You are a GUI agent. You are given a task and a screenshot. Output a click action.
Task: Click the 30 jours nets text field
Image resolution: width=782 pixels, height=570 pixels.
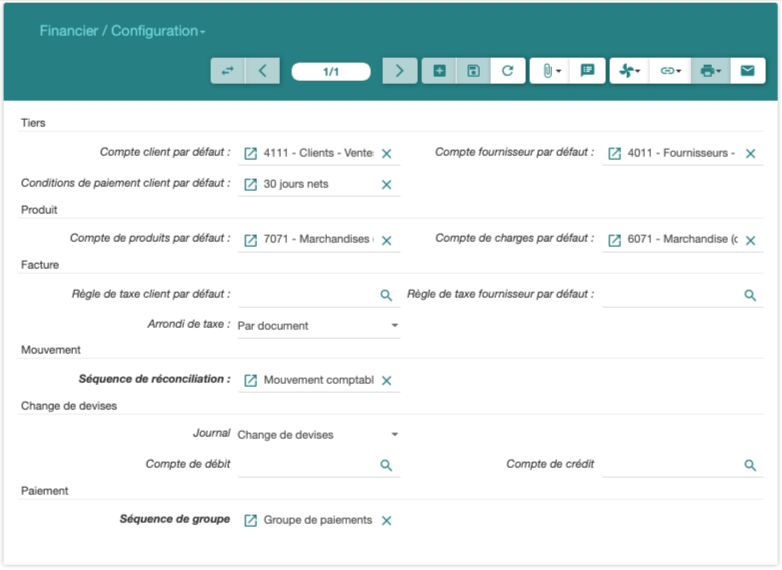pyautogui.click(x=319, y=184)
